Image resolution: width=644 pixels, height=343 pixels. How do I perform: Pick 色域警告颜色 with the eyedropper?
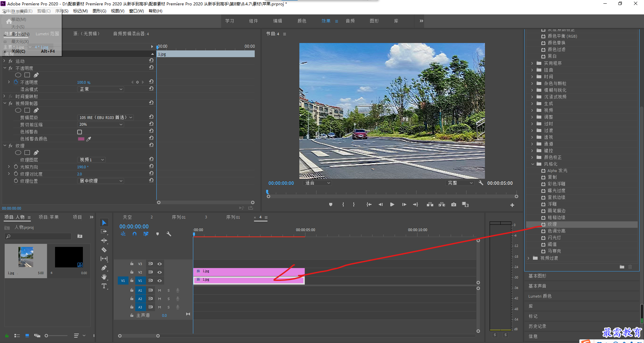89,139
